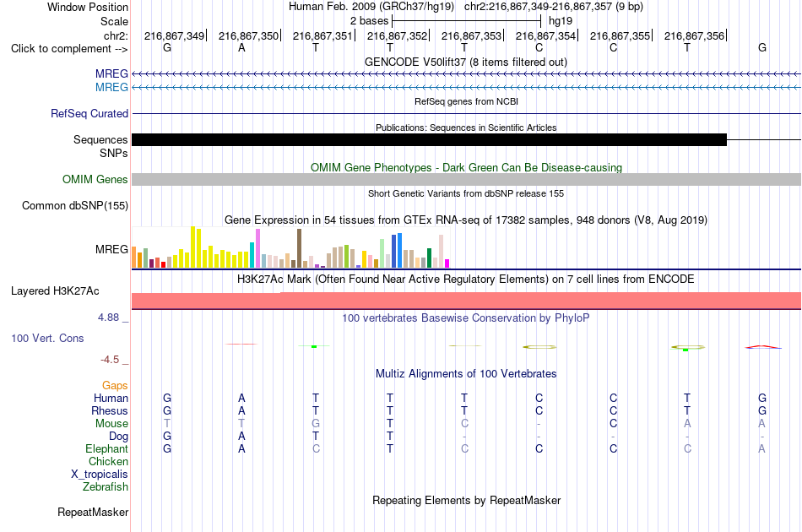Click the light blue MREG transcript label
The width and height of the screenshot is (802, 532).
[111, 88]
